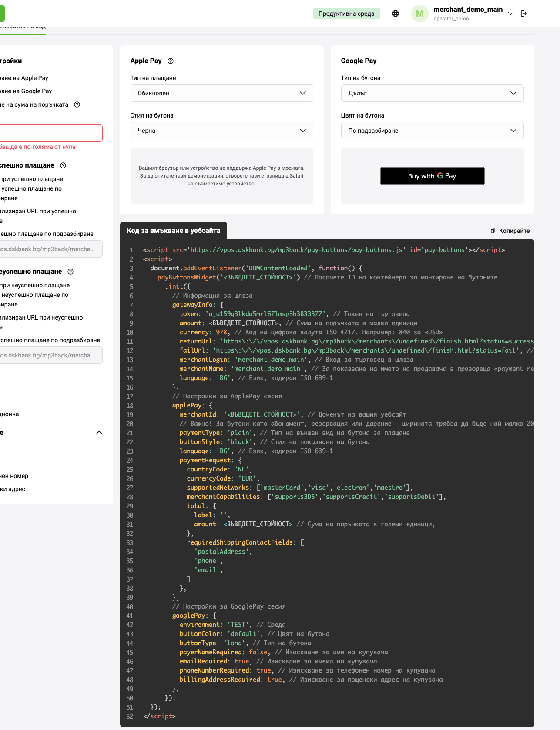The image size is (560, 730).
Task: Open the Apple Pay 'Стил на бутона' dropdown
Action: [222, 131]
